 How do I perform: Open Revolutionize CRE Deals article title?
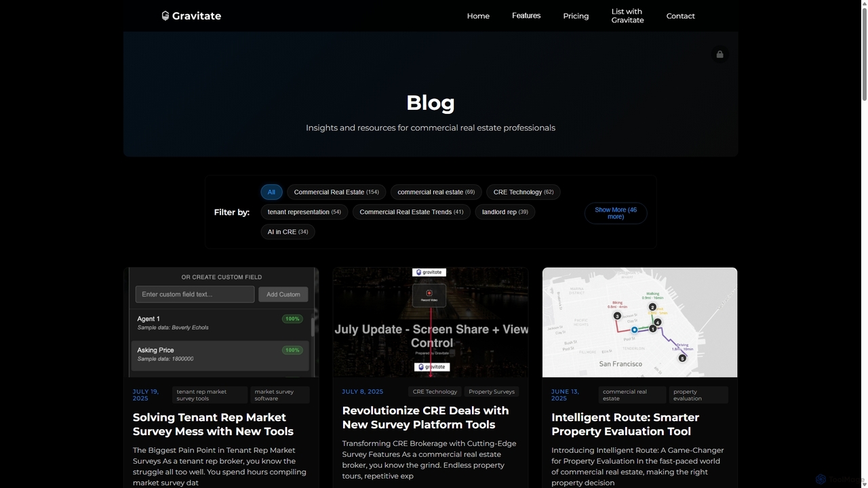tap(425, 418)
